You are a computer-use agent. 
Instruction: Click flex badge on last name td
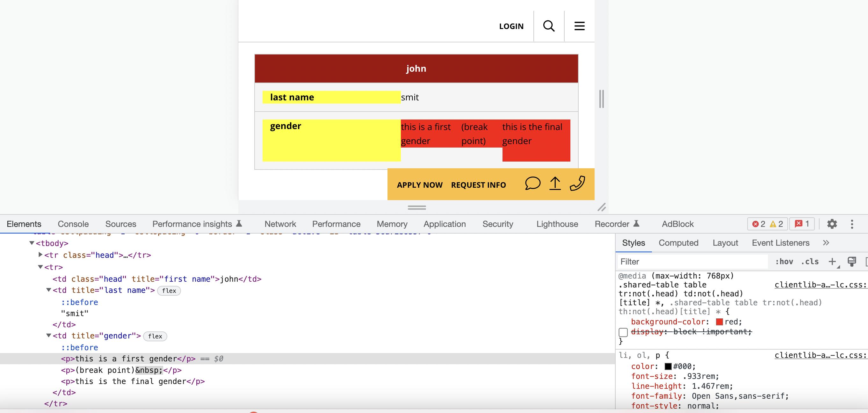(169, 290)
